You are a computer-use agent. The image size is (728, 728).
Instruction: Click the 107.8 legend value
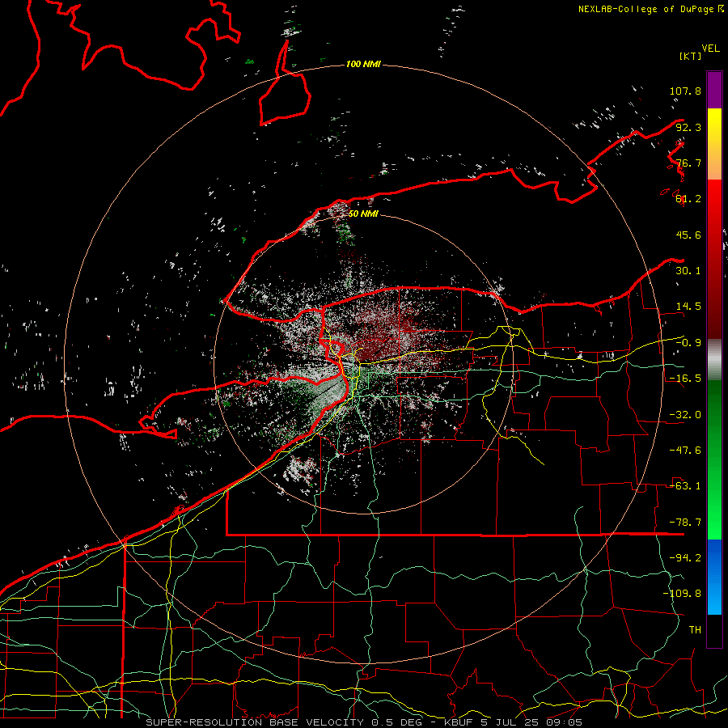pyautogui.click(x=685, y=91)
